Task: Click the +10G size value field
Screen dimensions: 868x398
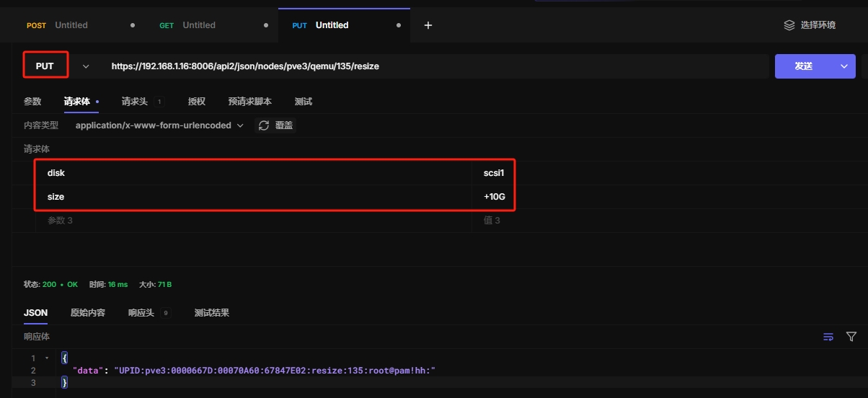Action: [494, 197]
